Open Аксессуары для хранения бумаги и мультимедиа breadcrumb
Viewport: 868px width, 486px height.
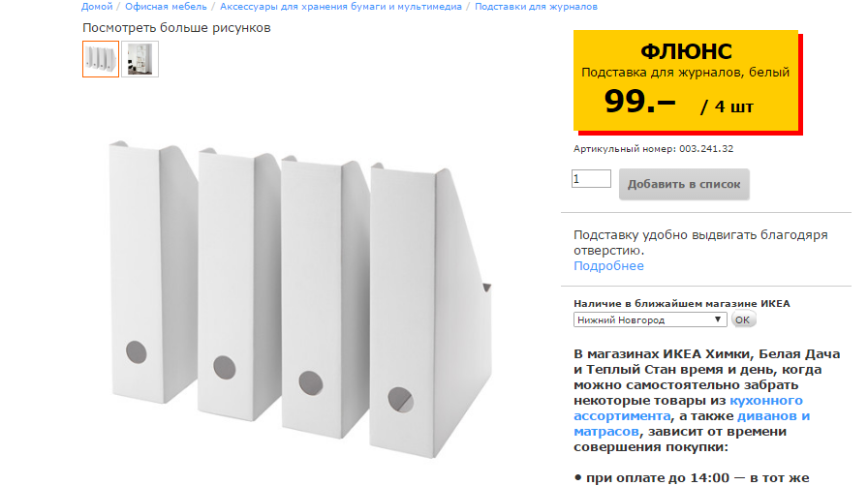pos(340,7)
